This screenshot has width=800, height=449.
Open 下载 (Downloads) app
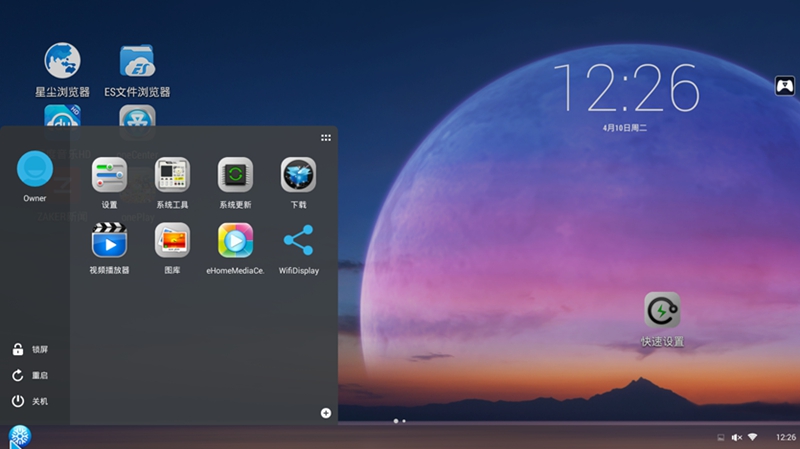tap(298, 176)
